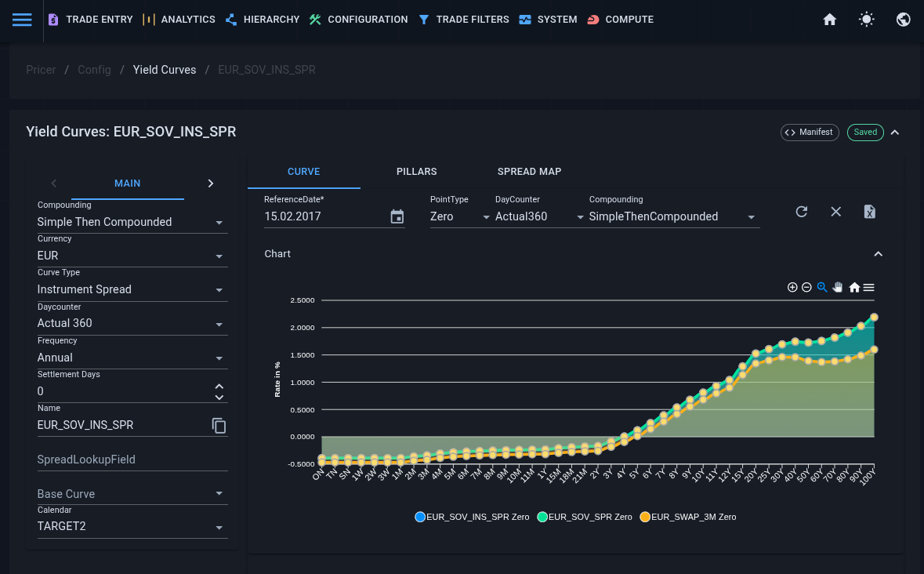Open the PointType Zero dropdown
The image size is (924, 574).
coord(459,216)
